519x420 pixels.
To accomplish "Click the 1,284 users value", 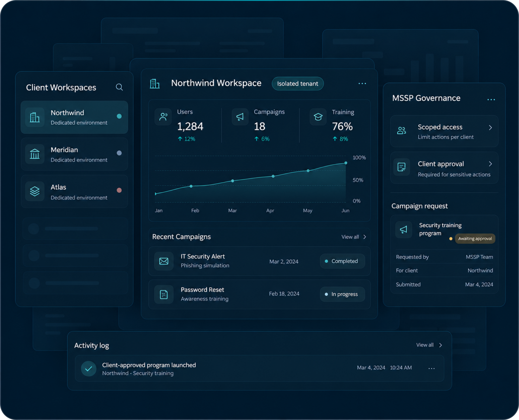I will pyautogui.click(x=190, y=127).
